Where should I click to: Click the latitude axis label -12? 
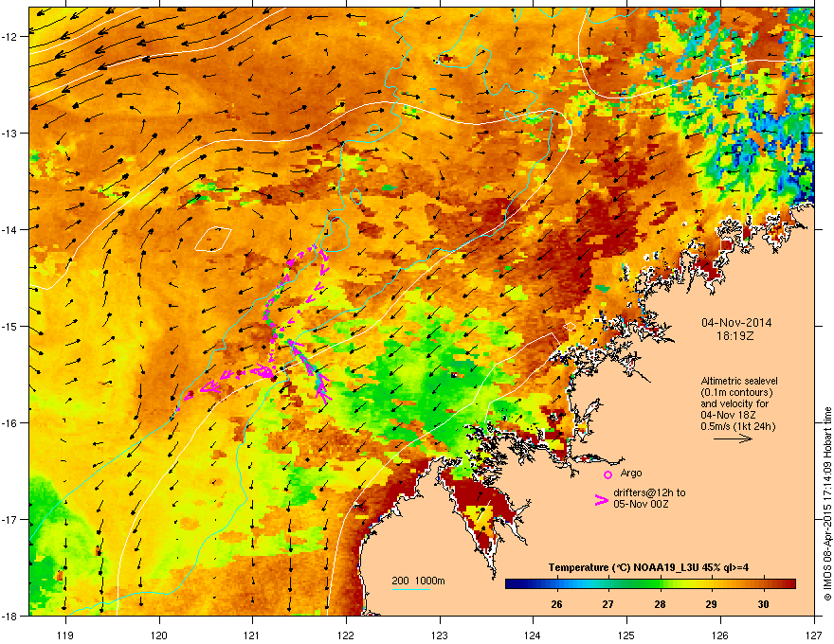9,37
